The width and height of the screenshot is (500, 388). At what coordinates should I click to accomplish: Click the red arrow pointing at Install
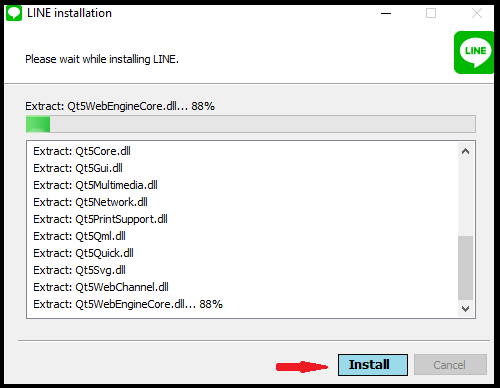click(x=302, y=367)
